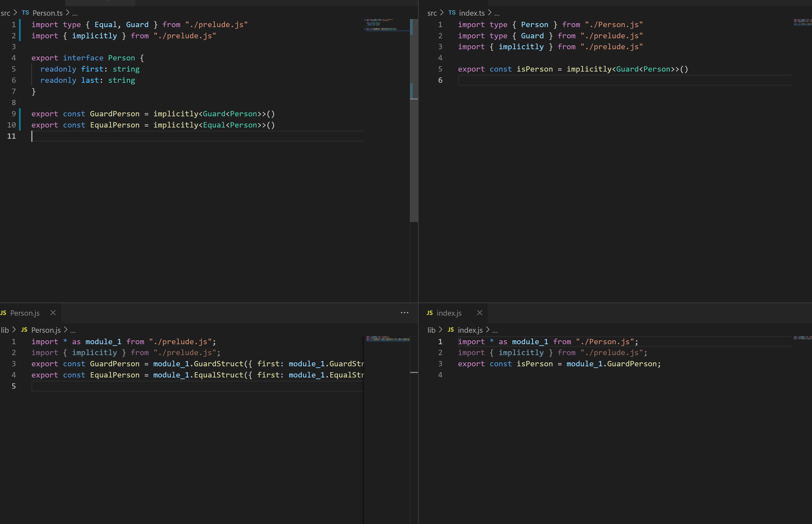The image size is (812, 524).
Task: Click the JS icon in the Person.js breadcrumb
Action: [24, 330]
